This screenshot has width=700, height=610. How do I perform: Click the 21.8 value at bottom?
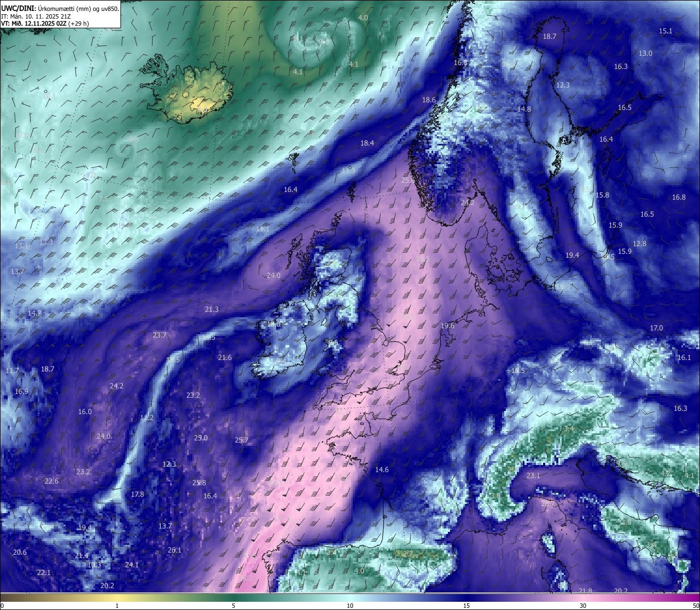pyautogui.click(x=585, y=591)
